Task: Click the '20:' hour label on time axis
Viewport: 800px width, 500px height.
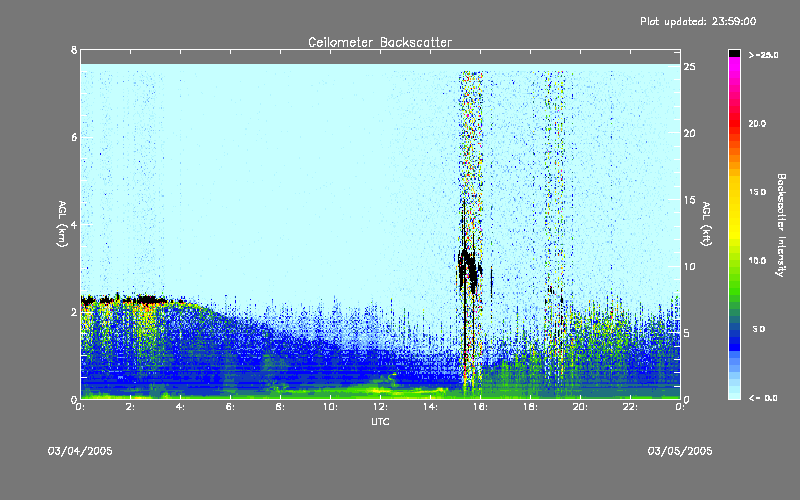Action: click(x=581, y=407)
